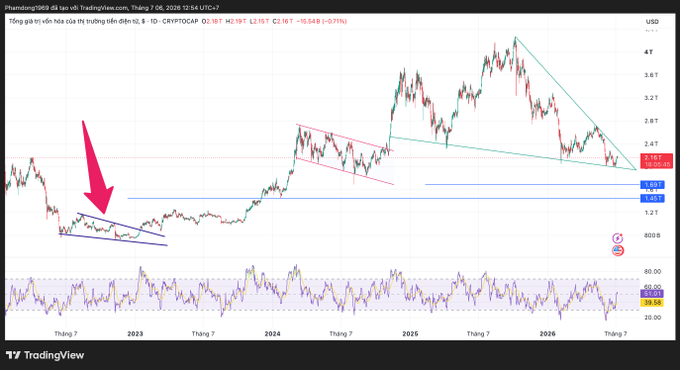
Task: Click the 1.2T price axis label
Action: [651, 213]
